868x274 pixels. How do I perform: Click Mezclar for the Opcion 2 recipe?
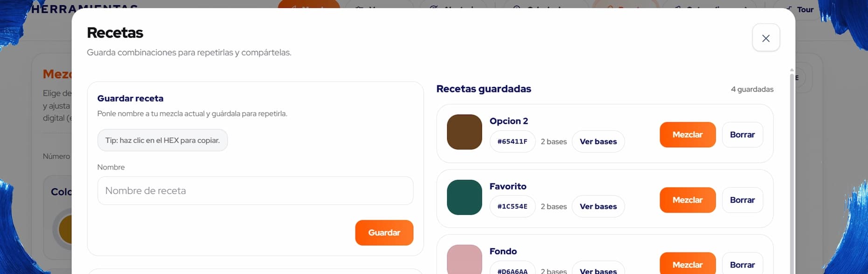[687, 135]
